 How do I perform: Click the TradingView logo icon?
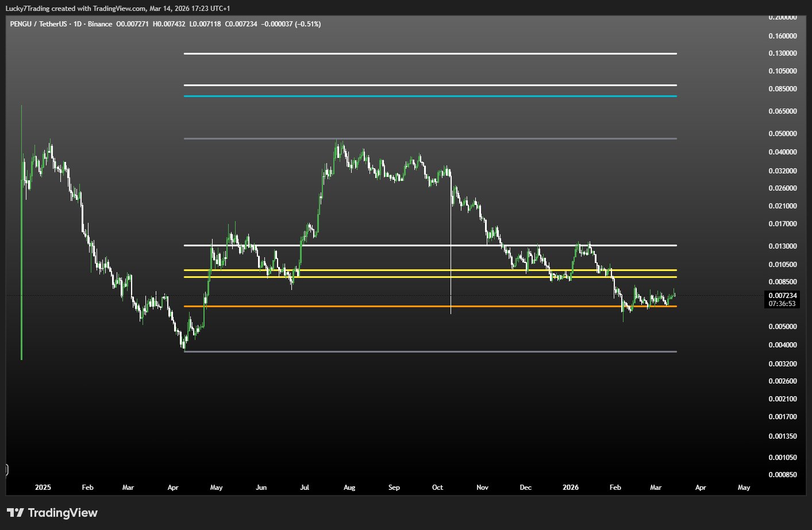pyautogui.click(x=16, y=513)
